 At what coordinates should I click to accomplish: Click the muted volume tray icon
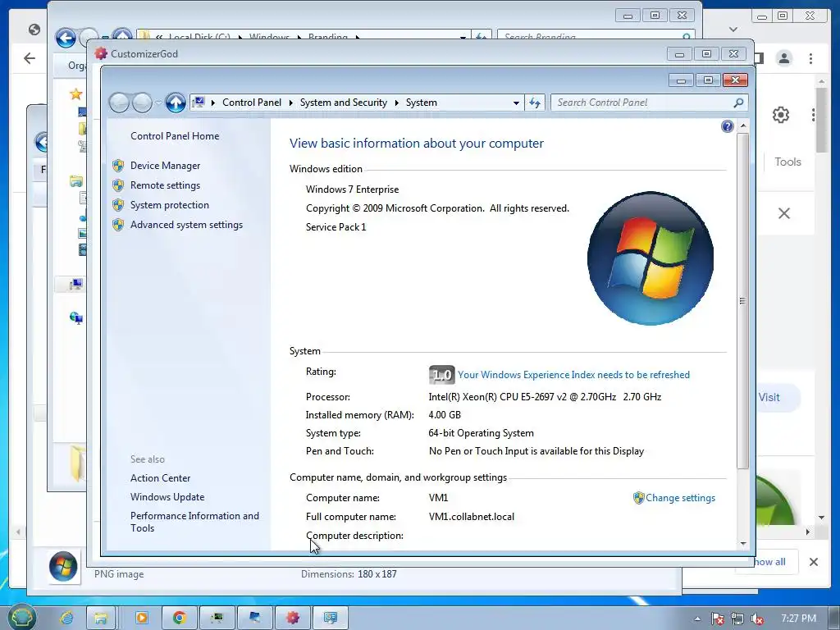[x=757, y=619]
